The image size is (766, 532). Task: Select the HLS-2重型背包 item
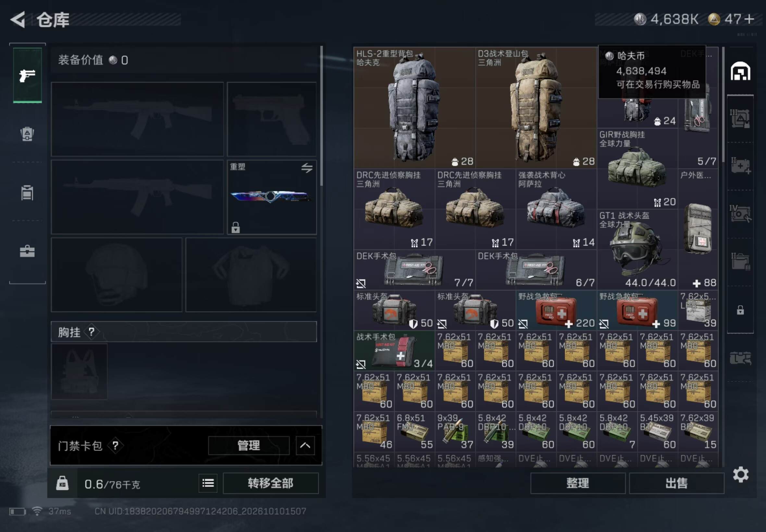(x=414, y=107)
